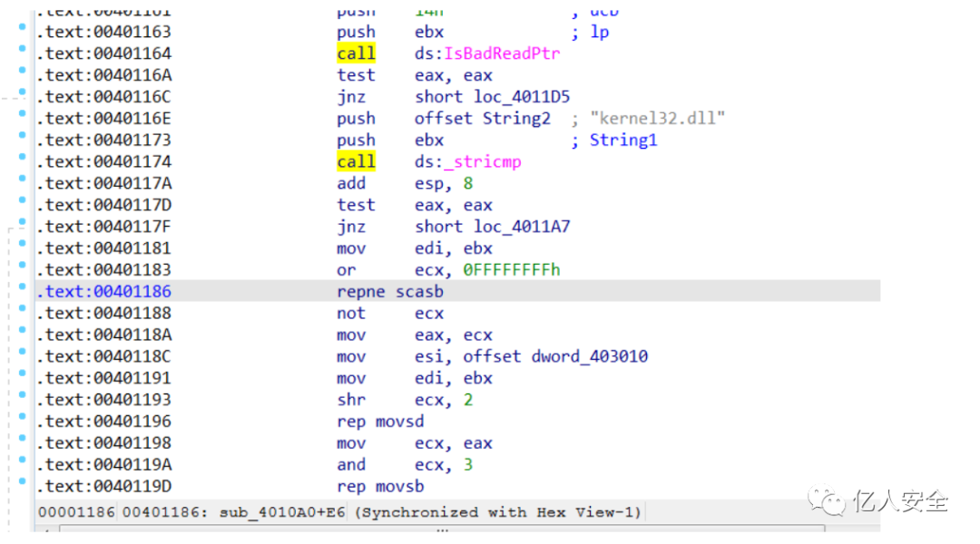
Task: Click the breakpoint dot at 0040116A
Action: [23, 70]
